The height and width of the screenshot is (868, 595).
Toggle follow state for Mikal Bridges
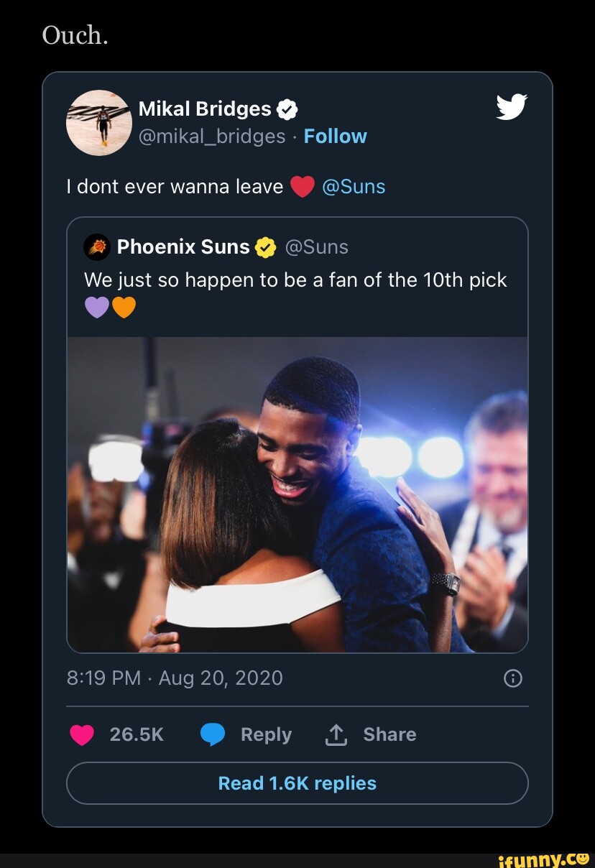click(335, 136)
